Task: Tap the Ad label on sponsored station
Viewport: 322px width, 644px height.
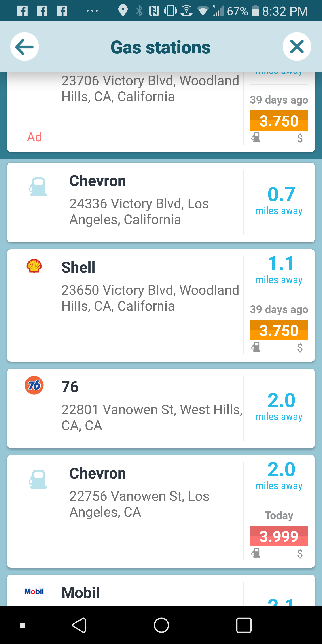Action: [x=34, y=137]
